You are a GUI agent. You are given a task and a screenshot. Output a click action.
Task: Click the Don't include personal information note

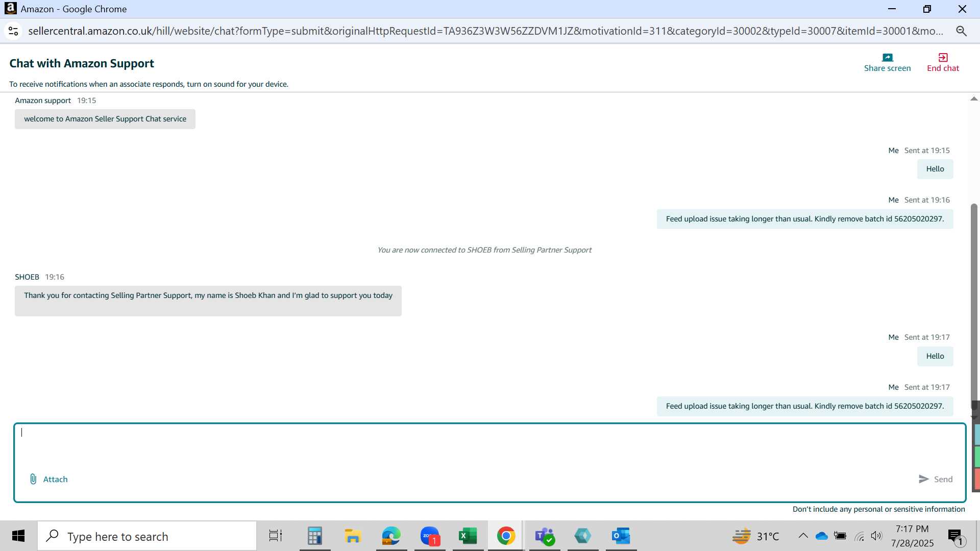tap(878, 509)
